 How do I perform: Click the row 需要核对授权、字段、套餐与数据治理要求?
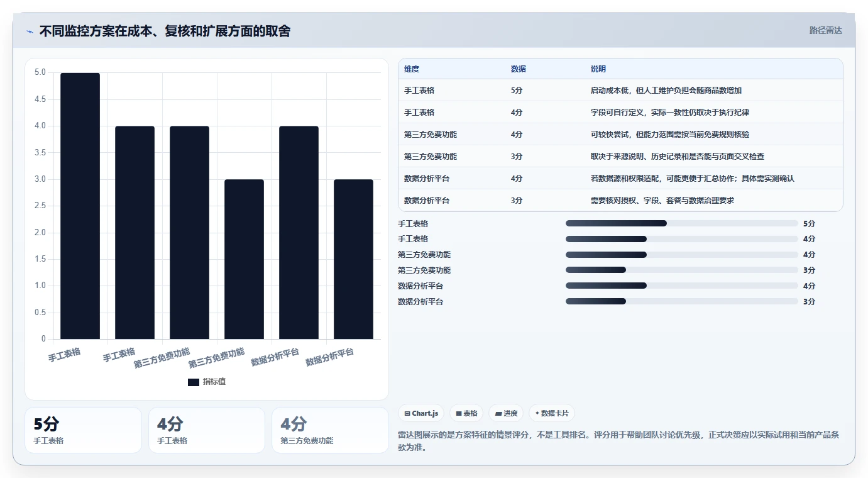coord(620,201)
